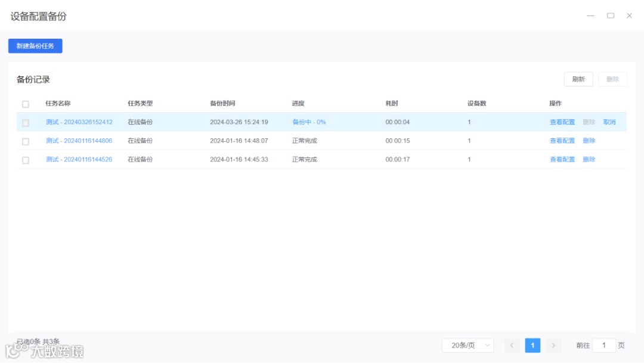Click the 进度 column header
Screen dimensions: 644x363
click(x=298, y=104)
